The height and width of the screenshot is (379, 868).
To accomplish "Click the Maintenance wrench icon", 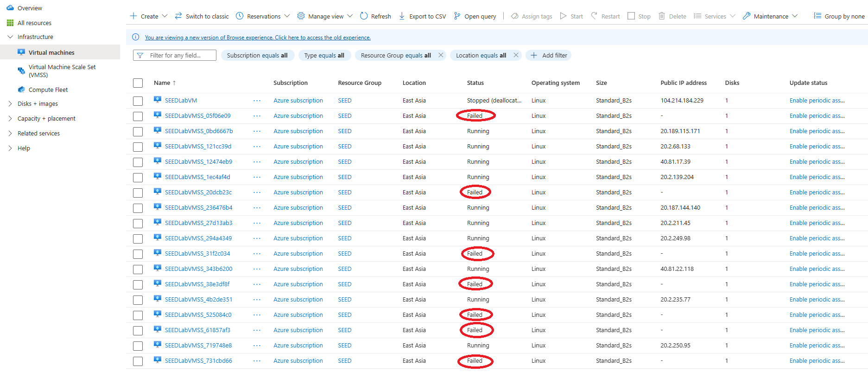I will 747,16.
